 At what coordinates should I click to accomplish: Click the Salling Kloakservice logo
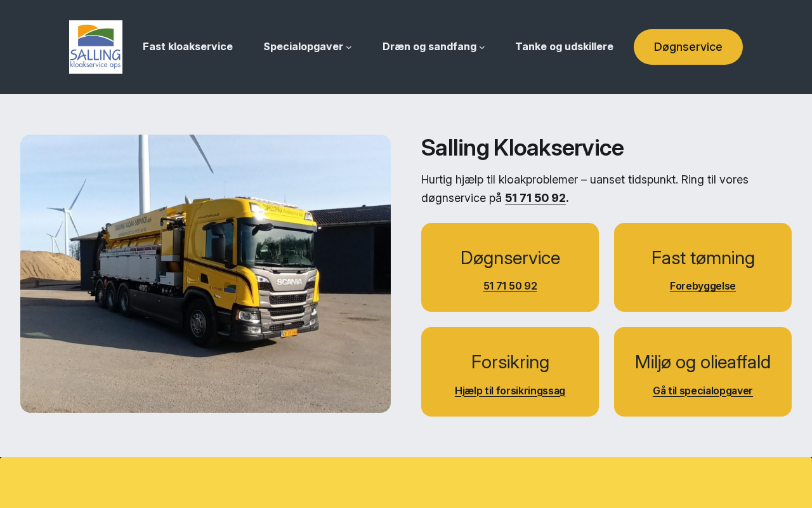tap(96, 47)
